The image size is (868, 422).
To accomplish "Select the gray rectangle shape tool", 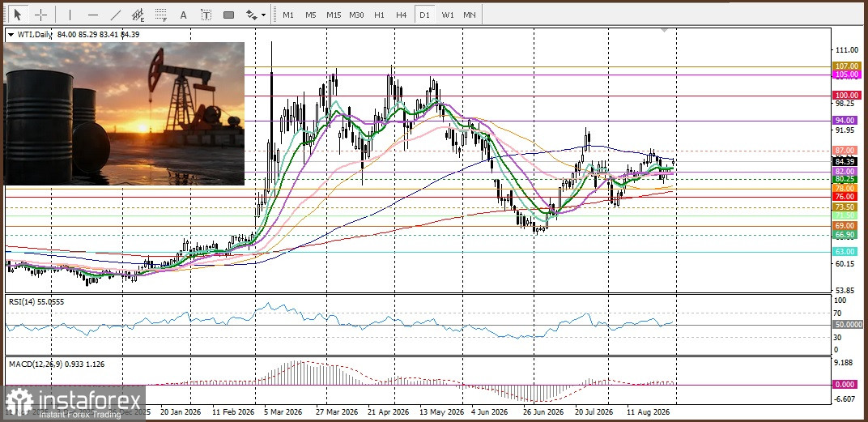I will coord(228,15).
